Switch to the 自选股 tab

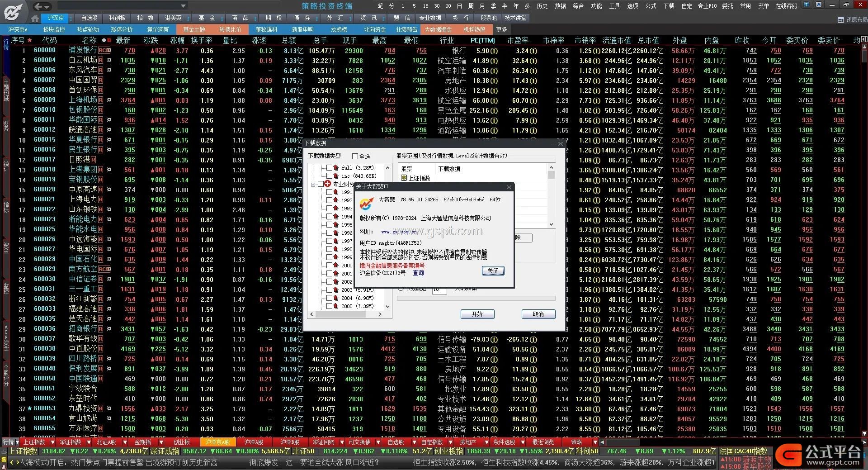click(89, 18)
